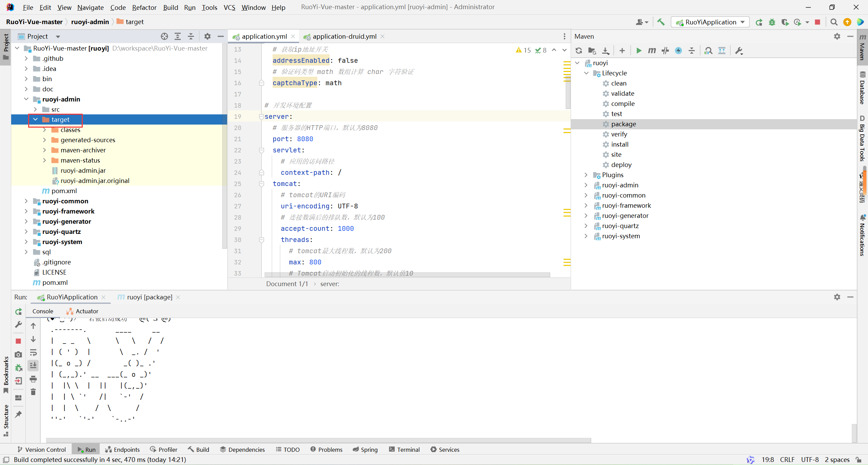Image resolution: width=868 pixels, height=465 pixels.
Task: Click Clear All trash icon in console
Action: click(x=33, y=392)
